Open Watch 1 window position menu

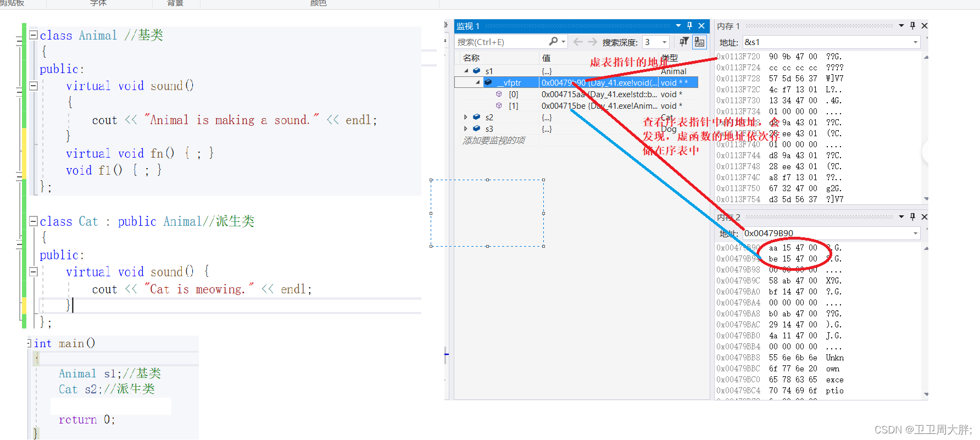tap(678, 26)
